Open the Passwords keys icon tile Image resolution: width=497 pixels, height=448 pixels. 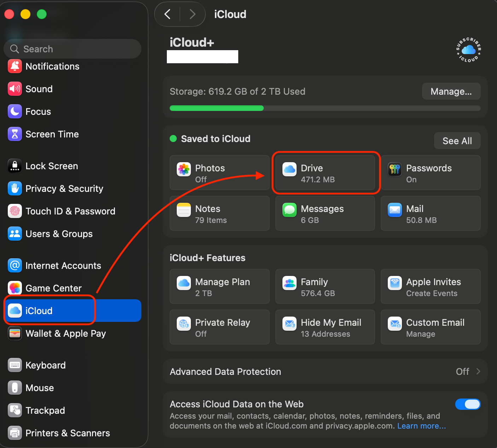pos(395,170)
